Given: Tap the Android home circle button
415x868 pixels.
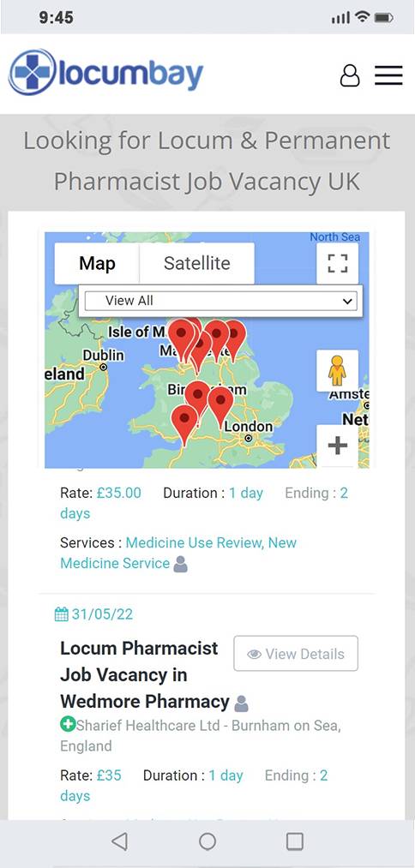Looking at the screenshot, I should 207,841.
